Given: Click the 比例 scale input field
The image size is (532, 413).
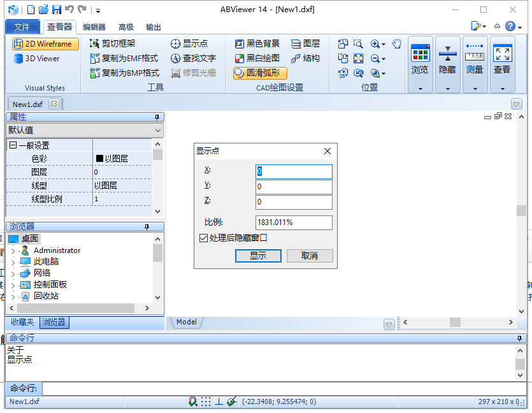Looking at the screenshot, I should coord(293,222).
